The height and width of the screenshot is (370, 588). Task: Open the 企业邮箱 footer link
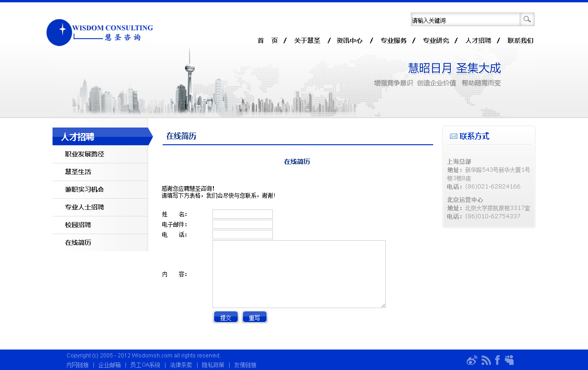pos(109,365)
